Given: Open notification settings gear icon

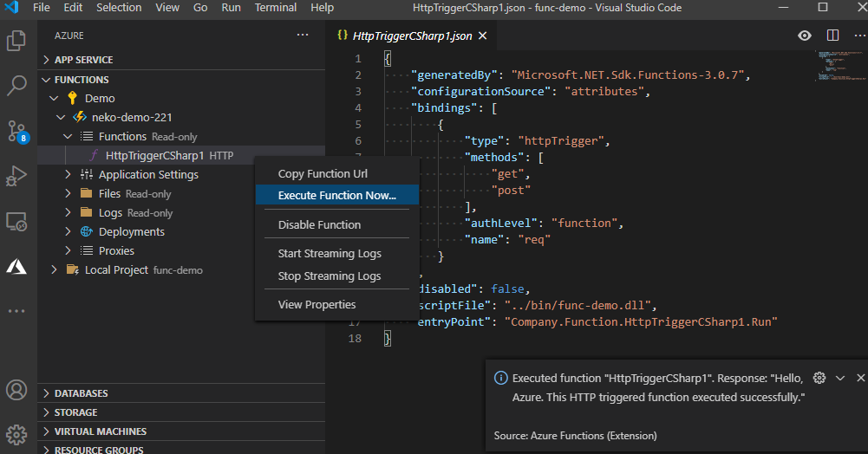Looking at the screenshot, I should 819,378.
